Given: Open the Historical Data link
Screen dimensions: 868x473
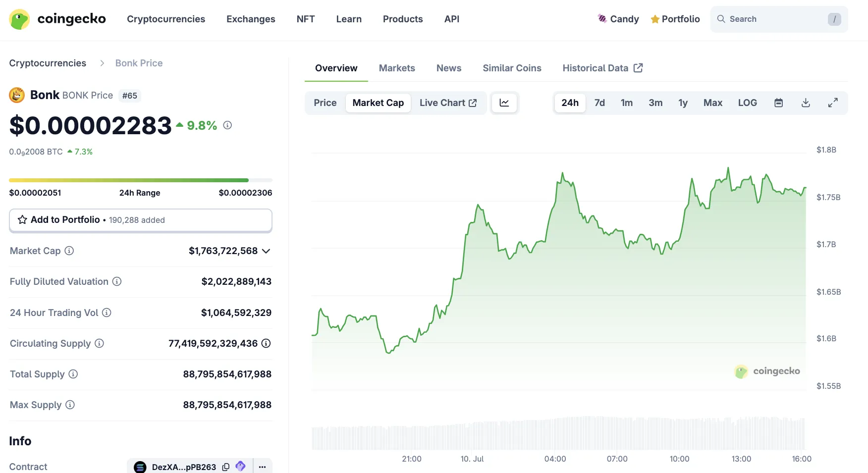Looking at the screenshot, I should tap(602, 68).
